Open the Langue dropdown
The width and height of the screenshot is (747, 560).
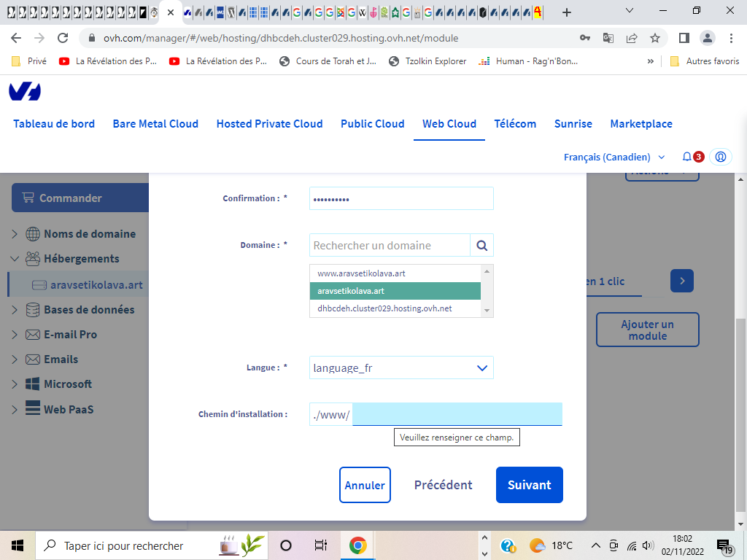[x=401, y=368]
